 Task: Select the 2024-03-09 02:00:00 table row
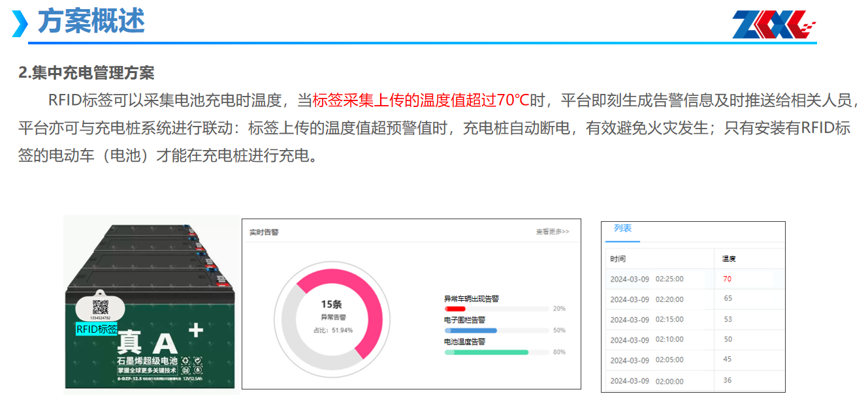692,381
